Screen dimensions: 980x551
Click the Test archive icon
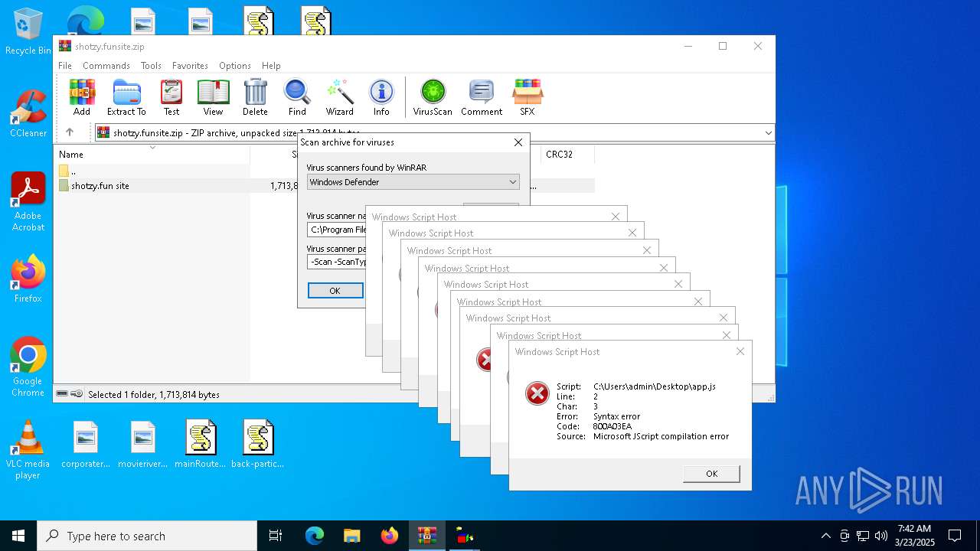pyautogui.click(x=171, y=97)
